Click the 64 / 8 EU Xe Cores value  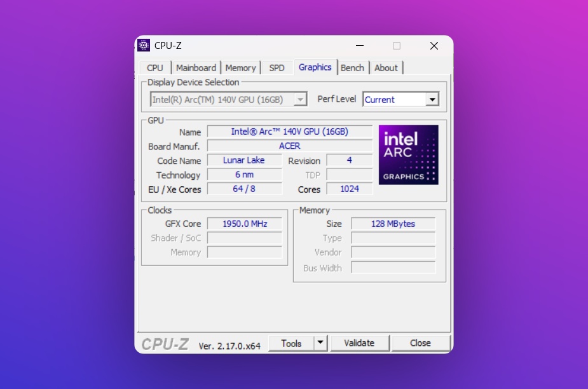(x=245, y=189)
